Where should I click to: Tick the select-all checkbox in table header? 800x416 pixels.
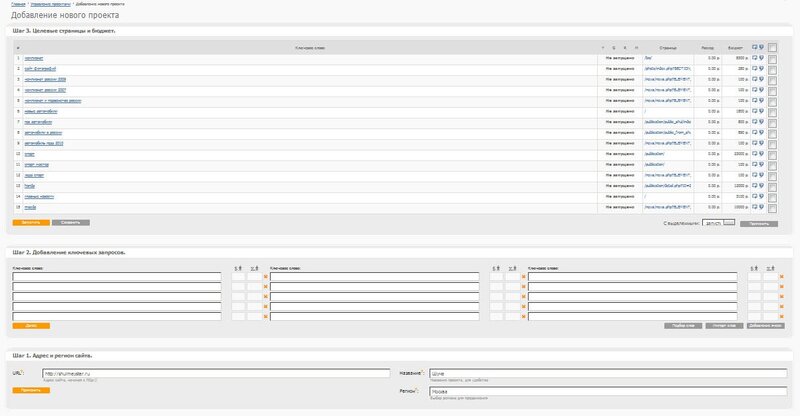pos(772,48)
